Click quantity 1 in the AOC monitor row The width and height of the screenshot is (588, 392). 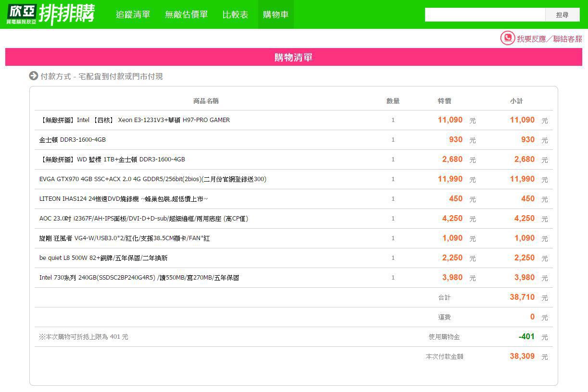tap(393, 219)
